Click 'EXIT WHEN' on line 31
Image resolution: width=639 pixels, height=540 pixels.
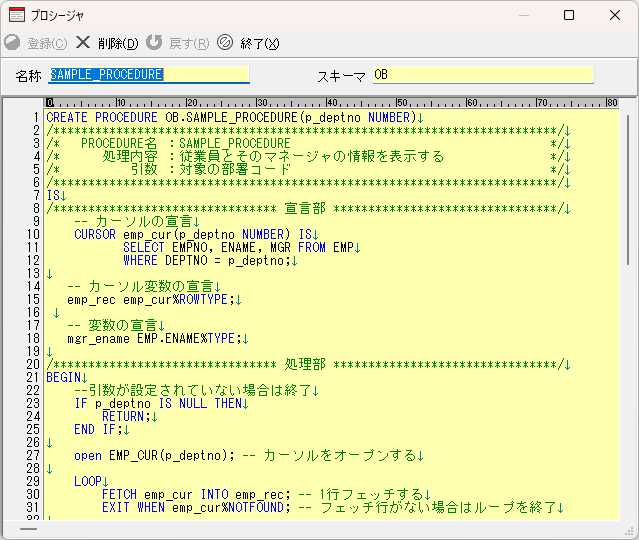(x=133, y=507)
